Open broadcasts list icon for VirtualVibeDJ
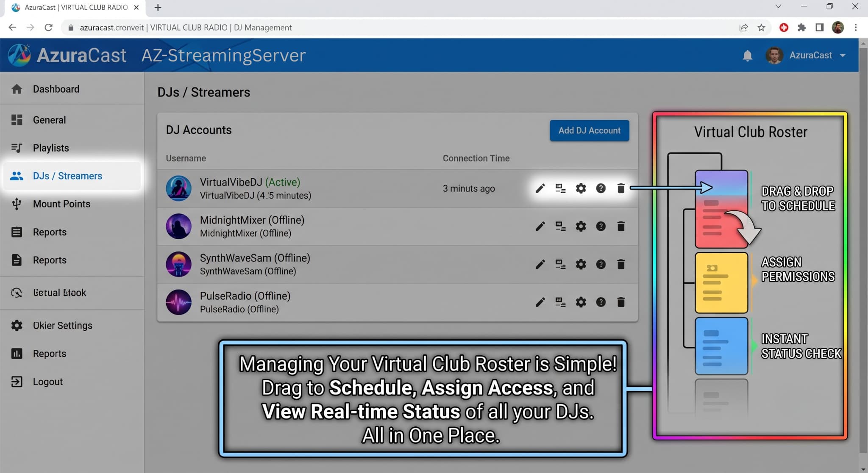Image resolution: width=868 pixels, height=473 pixels. 560,188
